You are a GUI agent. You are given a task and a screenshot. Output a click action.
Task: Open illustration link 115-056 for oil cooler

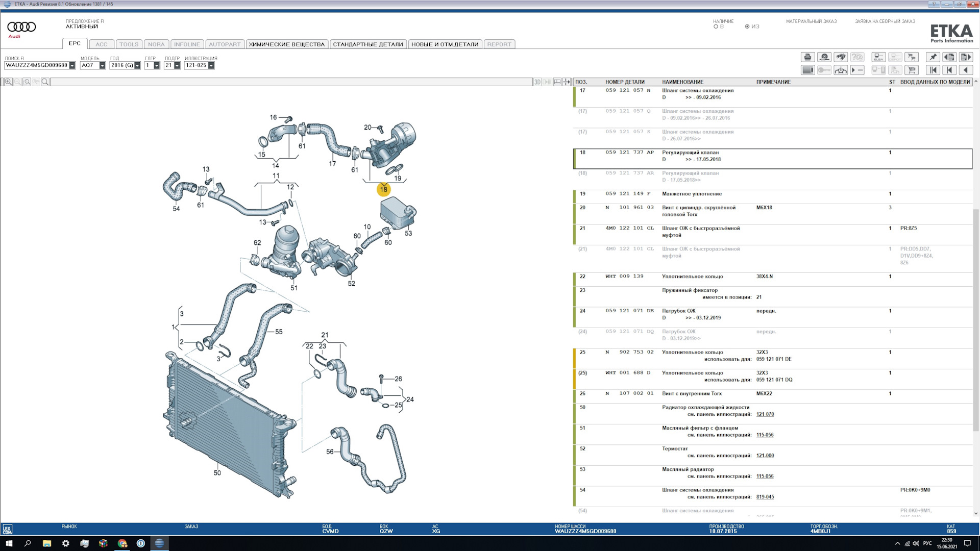click(x=765, y=477)
